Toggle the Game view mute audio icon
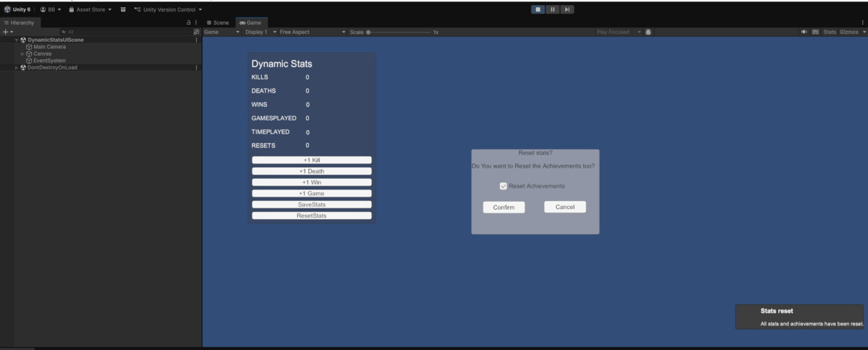Viewport: 868px width, 350px height. click(x=805, y=32)
